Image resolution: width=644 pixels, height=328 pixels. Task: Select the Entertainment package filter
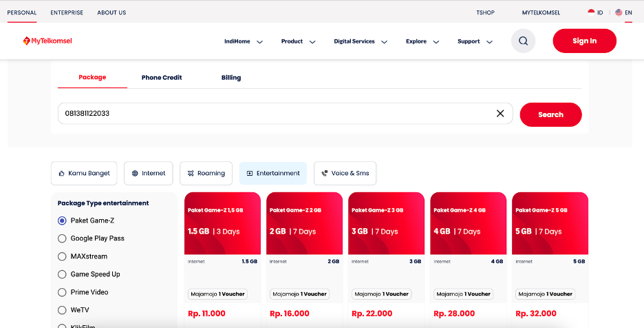273,173
